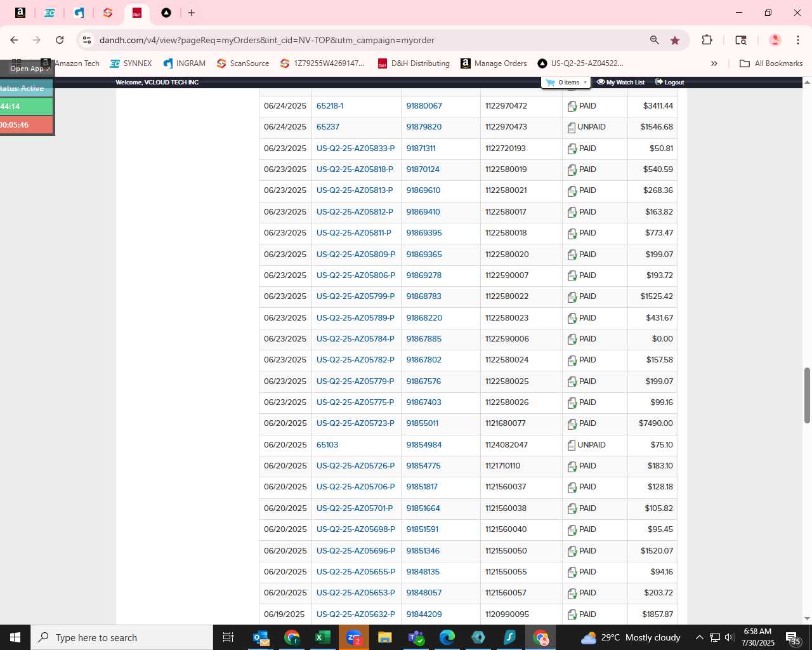This screenshot has width=812, height=650.
Task: Log out using the Logout link
Action: pyautogui.click(x=670, y=83)
